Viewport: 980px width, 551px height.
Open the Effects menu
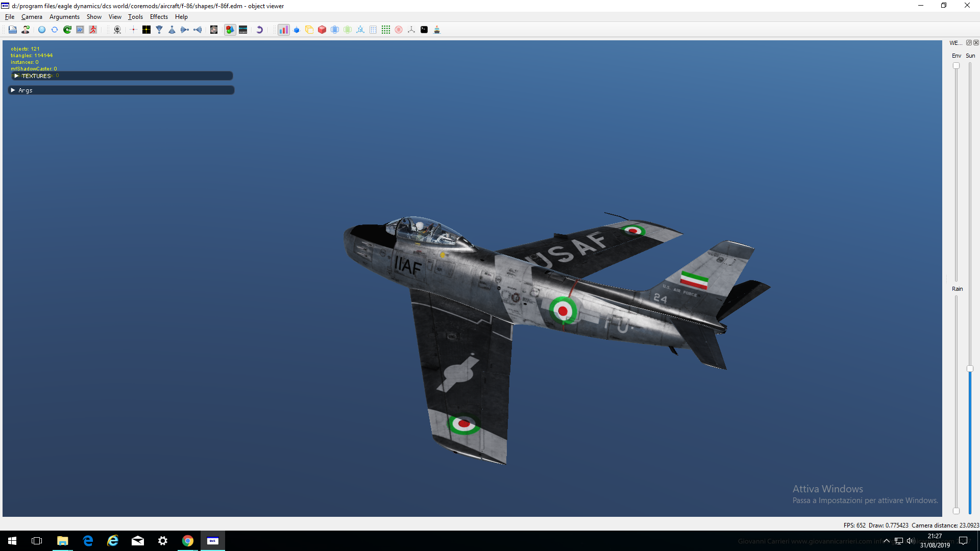(159, 17)
